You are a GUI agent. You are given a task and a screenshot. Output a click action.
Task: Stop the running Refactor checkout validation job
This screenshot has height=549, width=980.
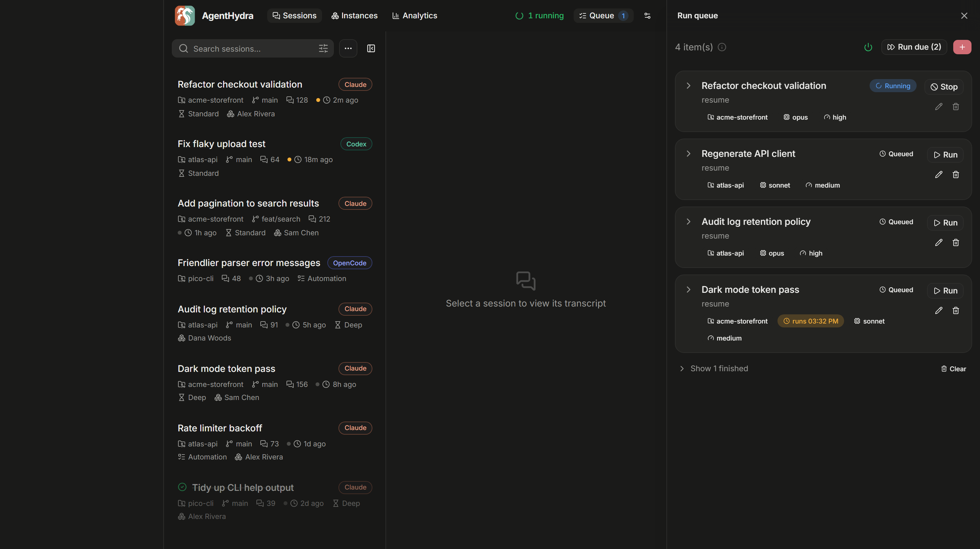943,87
